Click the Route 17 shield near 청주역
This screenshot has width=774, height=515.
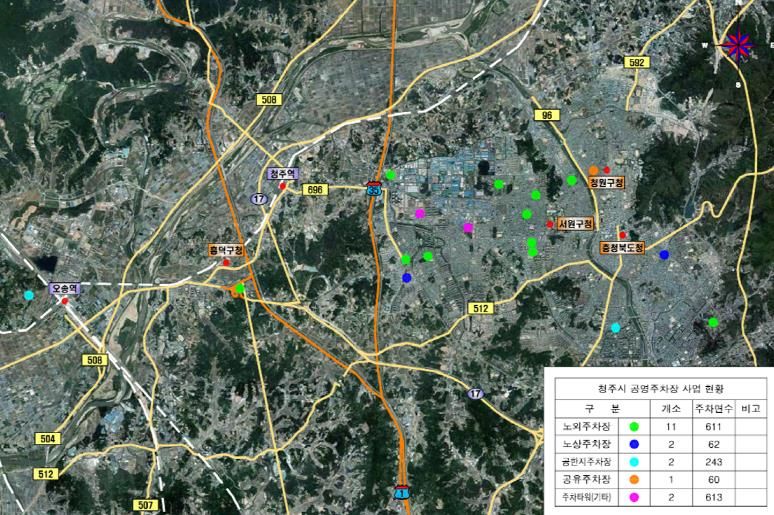258,199
